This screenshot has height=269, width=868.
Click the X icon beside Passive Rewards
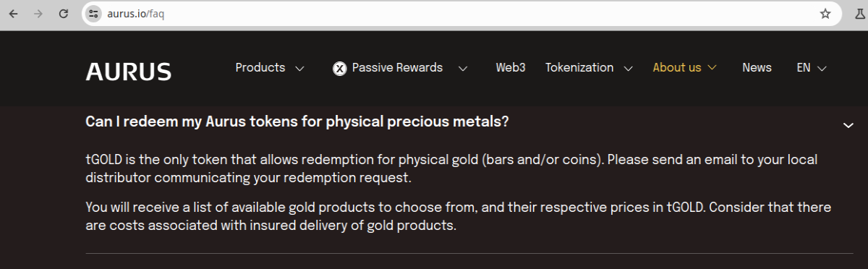coord(339,69)
